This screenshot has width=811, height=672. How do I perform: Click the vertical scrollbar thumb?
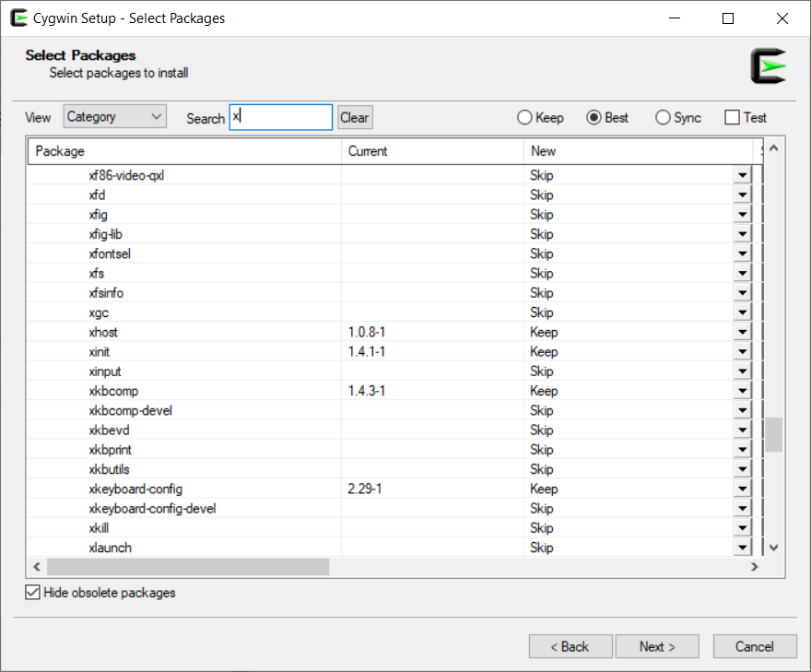774,434
